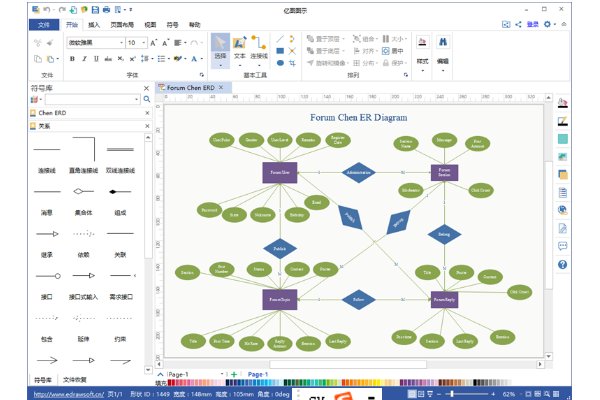Pick the straight line drawing tool
The image size is (600, 400).
pos(280,39)
